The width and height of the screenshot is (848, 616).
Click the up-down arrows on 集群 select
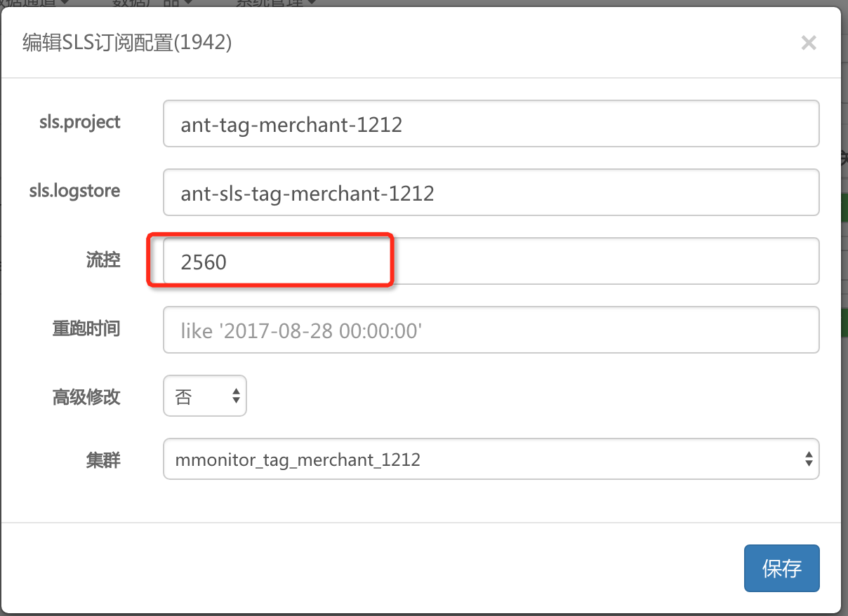(x=809, y=460)
